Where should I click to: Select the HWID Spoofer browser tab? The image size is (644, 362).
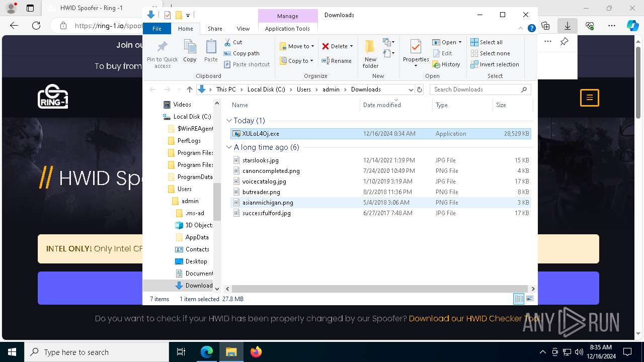click(92, 8)
